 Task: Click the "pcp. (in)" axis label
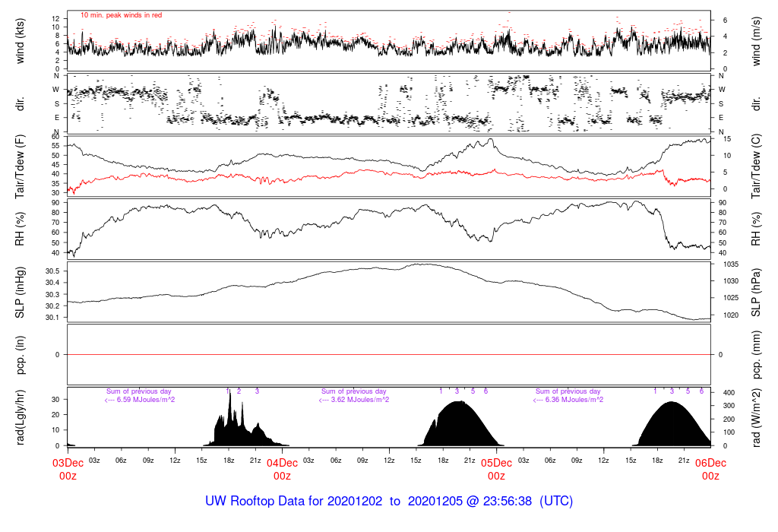coord(21,355)
